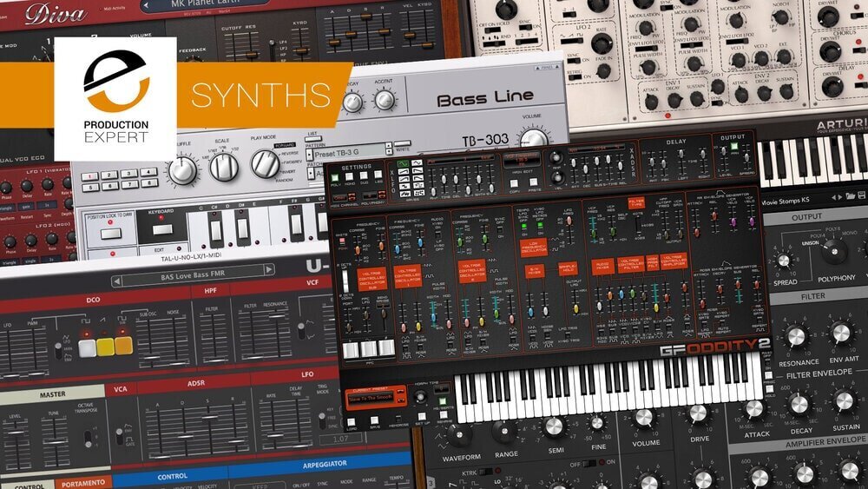Choose bottom-left XLFO waveform icon in Oddity
The width and height of the screenshot is (868, 489).
404,193
